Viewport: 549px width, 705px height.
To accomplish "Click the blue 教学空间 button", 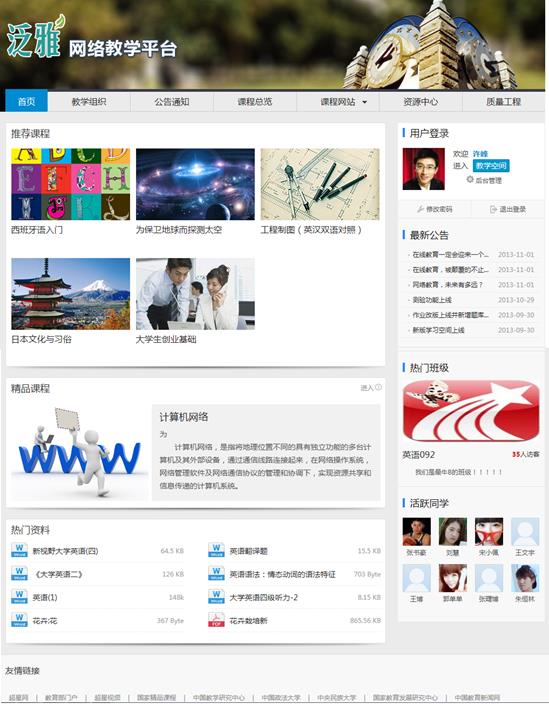I will pyautogui.click(x=491, y=165).
